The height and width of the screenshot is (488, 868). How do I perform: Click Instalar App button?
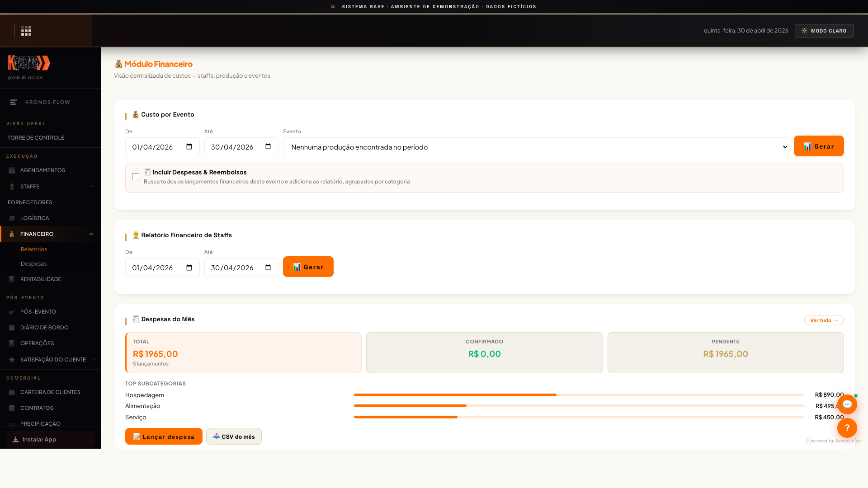(51, 440)
